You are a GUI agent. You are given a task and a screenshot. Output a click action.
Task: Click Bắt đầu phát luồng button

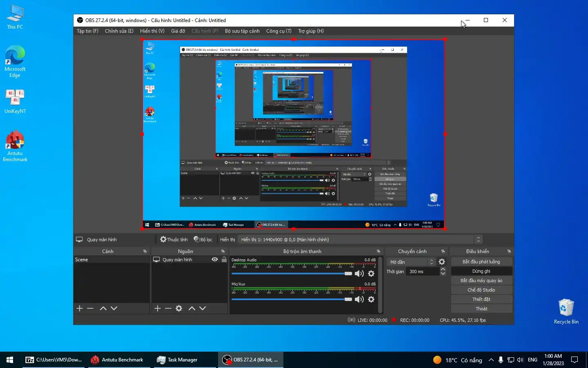coord(481,262)
